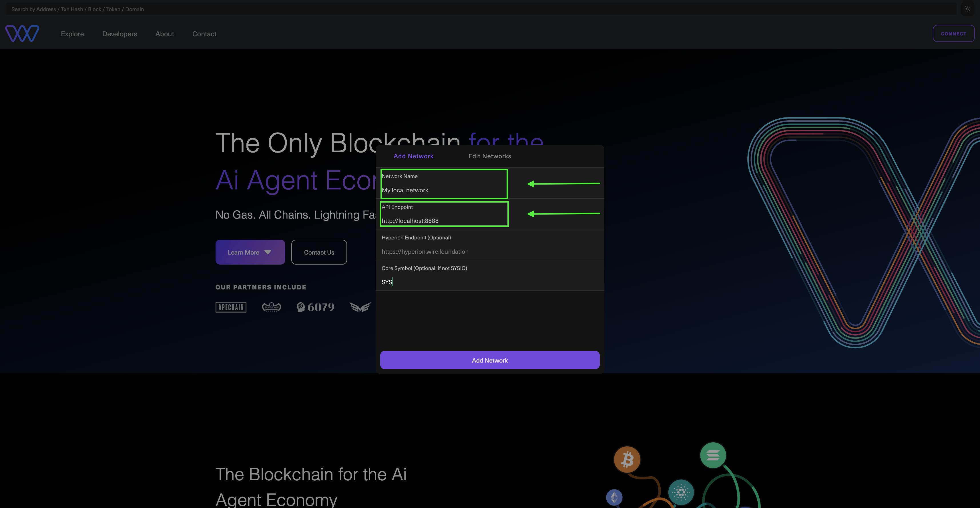Click Add Network purple button

(x=490, y=360)
